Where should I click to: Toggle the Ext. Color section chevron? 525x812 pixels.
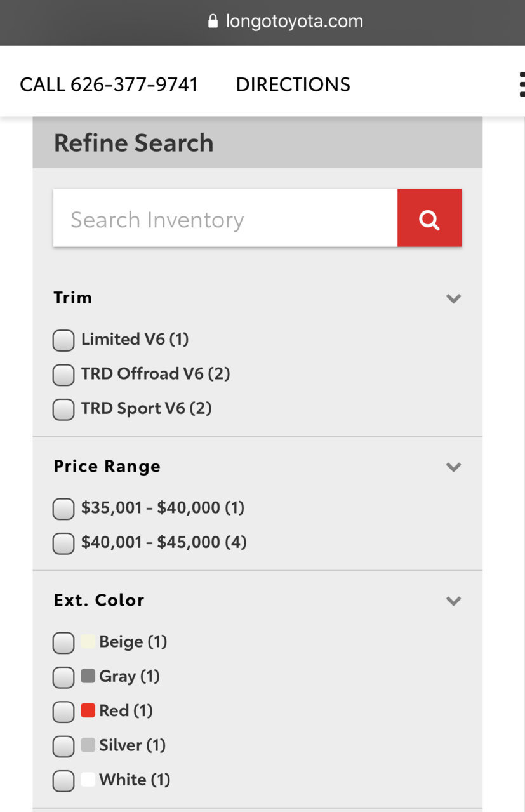(x=453, y=601)
